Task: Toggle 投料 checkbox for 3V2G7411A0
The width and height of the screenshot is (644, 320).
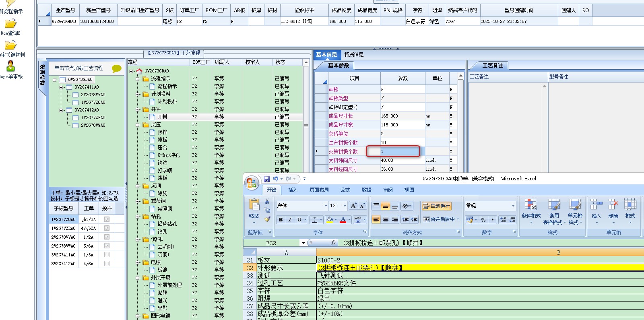Action: (x=107, y=255)
